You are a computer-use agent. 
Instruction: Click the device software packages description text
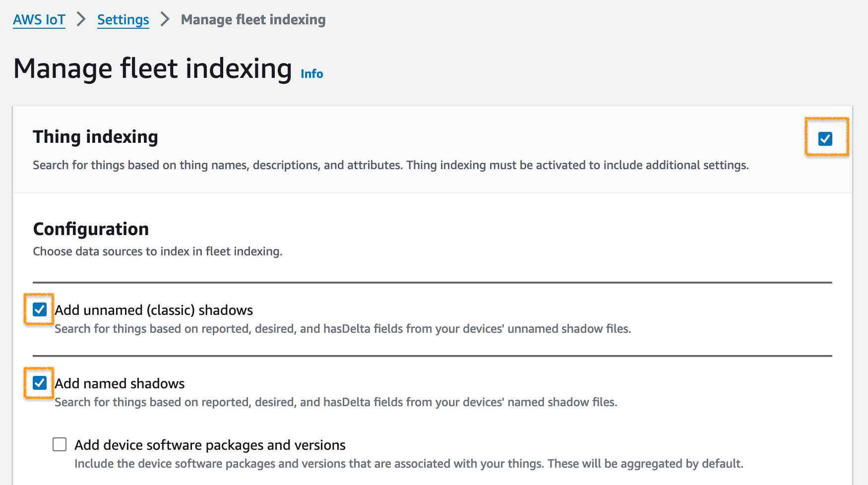pyautogui.click(x=408, y=464)
